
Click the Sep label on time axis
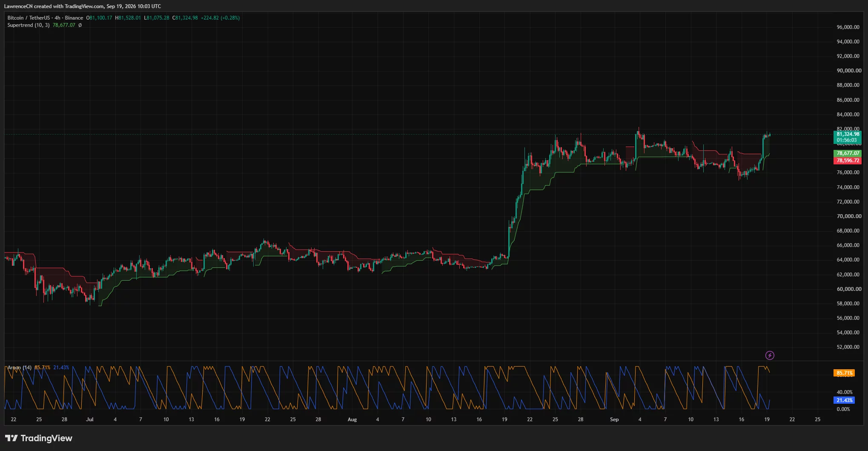pyautogui.click(x=614, y=419)
